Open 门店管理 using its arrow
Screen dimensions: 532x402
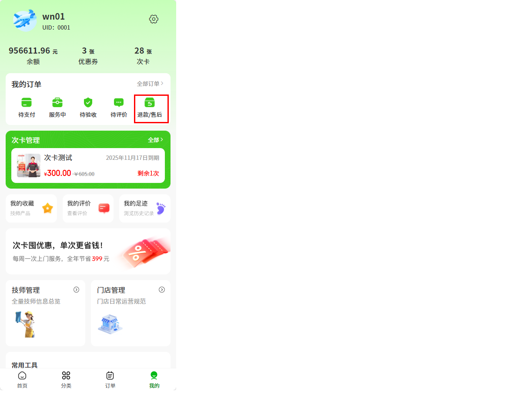click(x=162, y=290)
